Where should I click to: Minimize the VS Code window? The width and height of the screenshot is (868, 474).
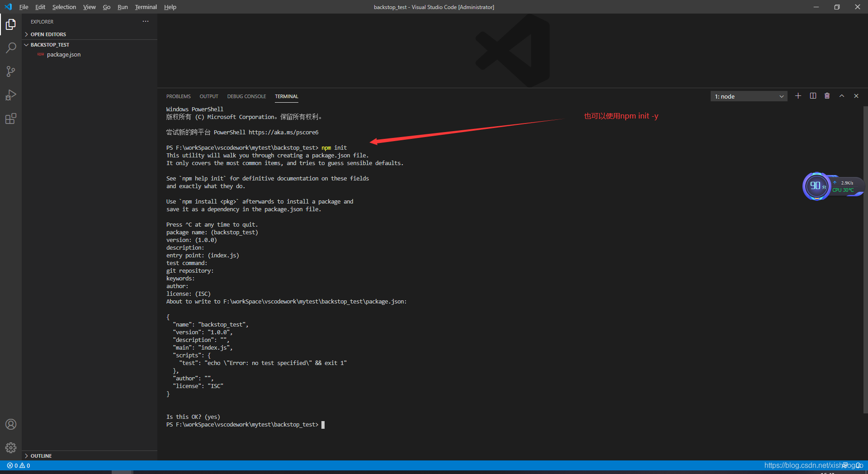[816, 7]
